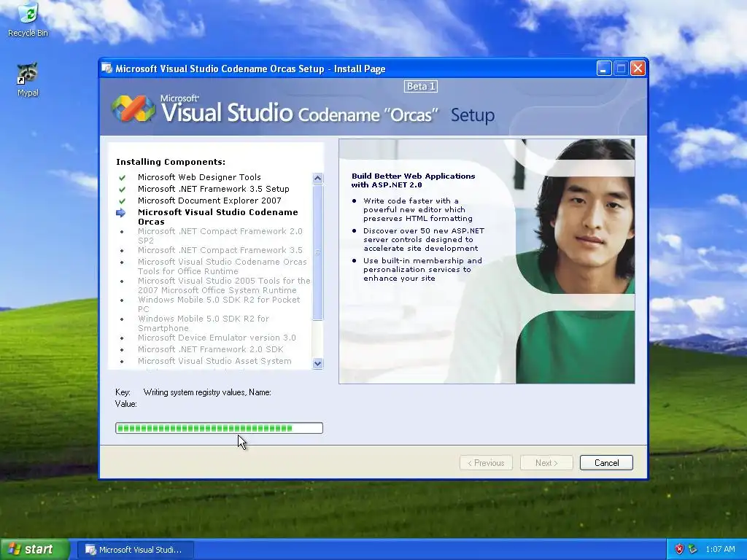Screen dimensions: 747x560
Task: Click Installing Components heading
Action: click(171, 162)
